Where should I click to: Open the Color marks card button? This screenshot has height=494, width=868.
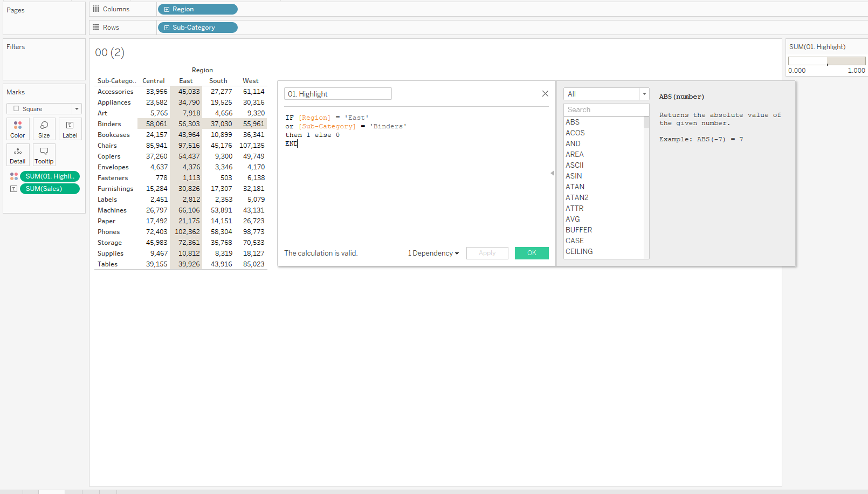[18, 129]
